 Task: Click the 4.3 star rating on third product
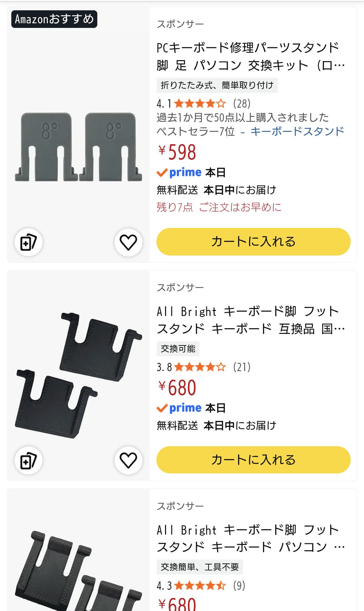191,585
